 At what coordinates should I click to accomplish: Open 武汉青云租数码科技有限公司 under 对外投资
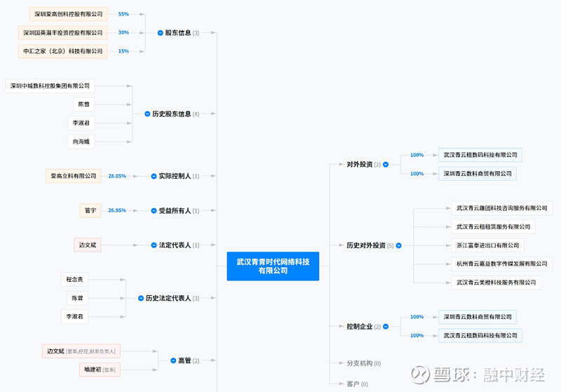480,155
